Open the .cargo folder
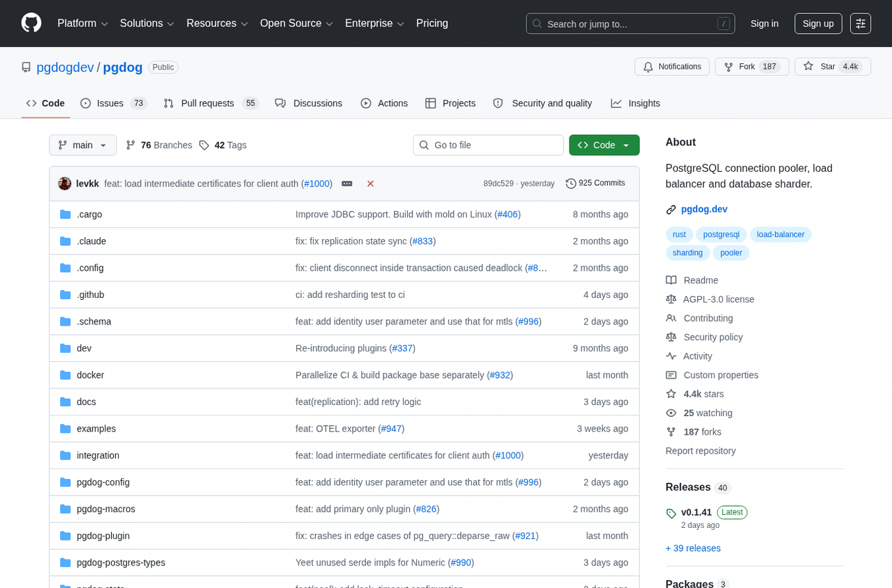The width and height of the screenshot is (892, 588). coord(89,215)
